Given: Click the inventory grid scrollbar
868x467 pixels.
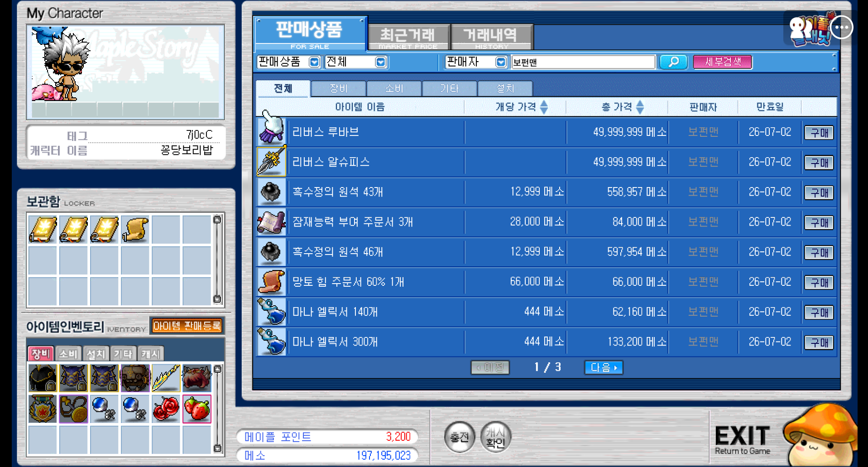Looking at the screenshot, I should tap(218, 409).
